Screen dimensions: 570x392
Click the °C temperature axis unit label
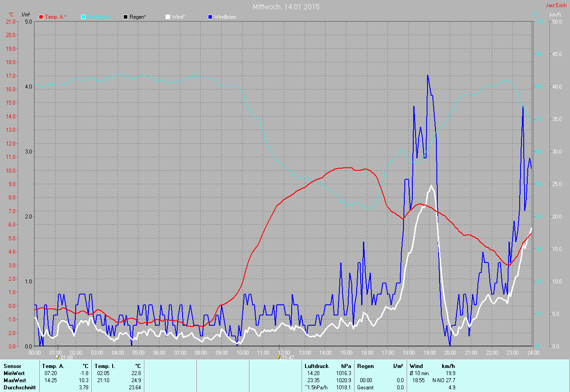coord(11,15)
